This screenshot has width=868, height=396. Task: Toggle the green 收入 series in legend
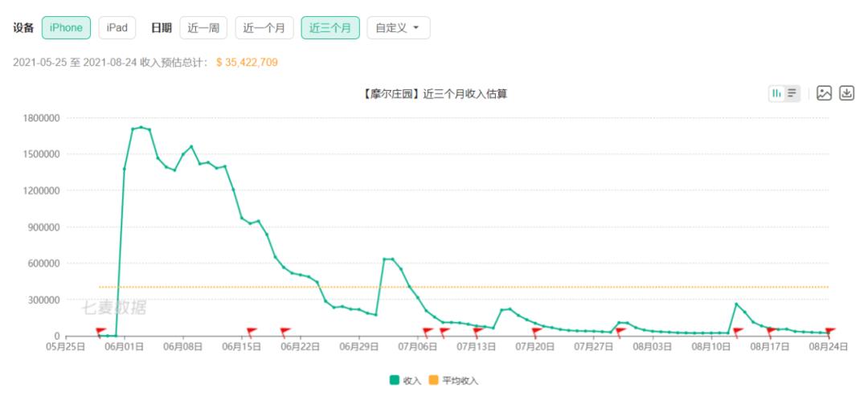click(x=395, y=380)
